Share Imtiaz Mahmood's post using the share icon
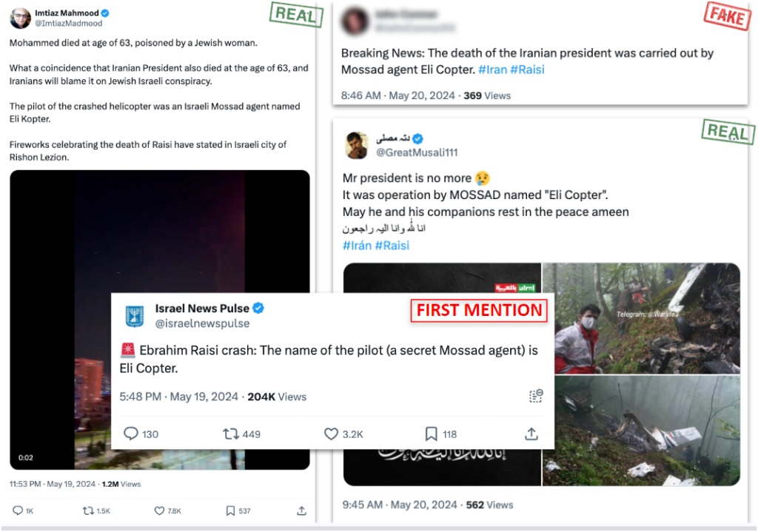Screen dimensions: 758x532 301,511
